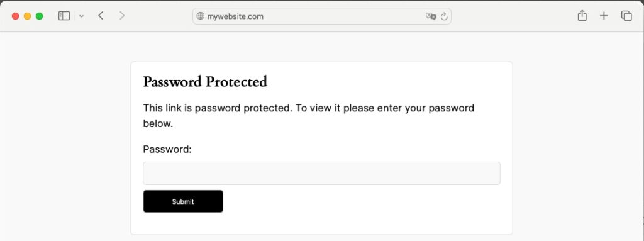The image size is (644, 241).
Task: Click the password protected description paragraph
Action: point(308,116)
